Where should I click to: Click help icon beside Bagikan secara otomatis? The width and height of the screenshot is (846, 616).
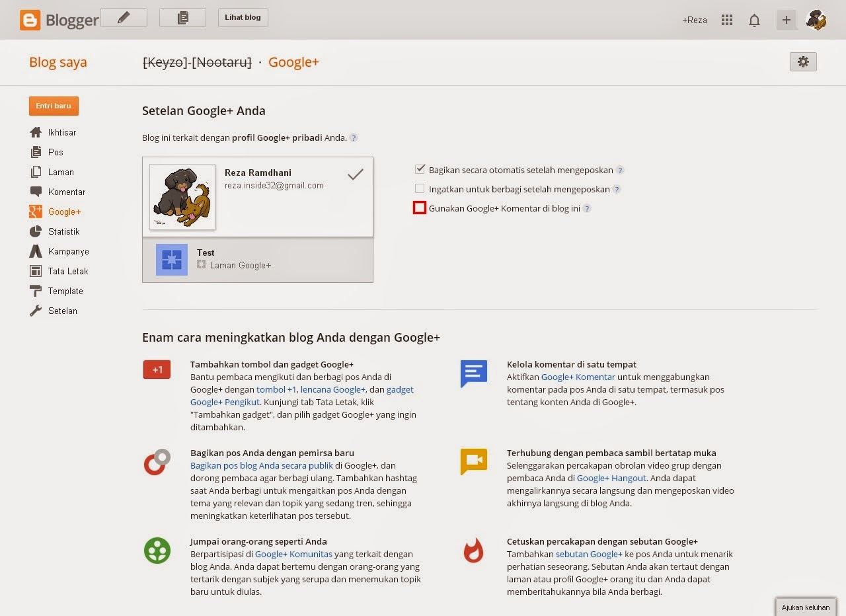pos(620,170)
